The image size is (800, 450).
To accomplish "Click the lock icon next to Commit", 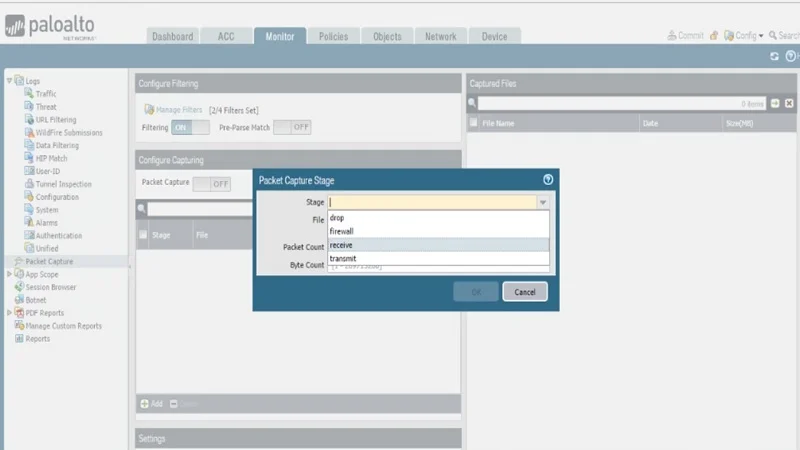I will [x=714, y=35].
